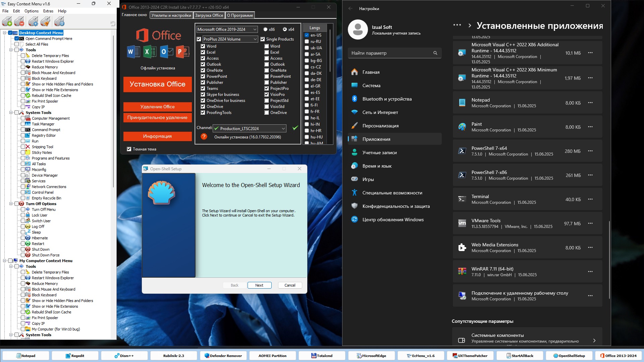Screen dimensions: 644x362
Task: Expand Системные компоненты chevron
Action: pyautogui.click(x=594, y=340)
